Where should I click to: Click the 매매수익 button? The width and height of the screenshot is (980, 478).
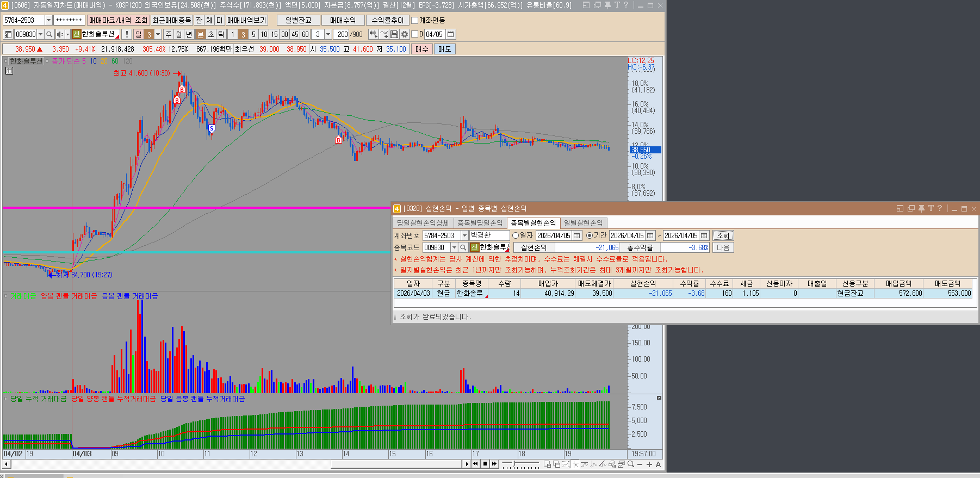[343, 20]
